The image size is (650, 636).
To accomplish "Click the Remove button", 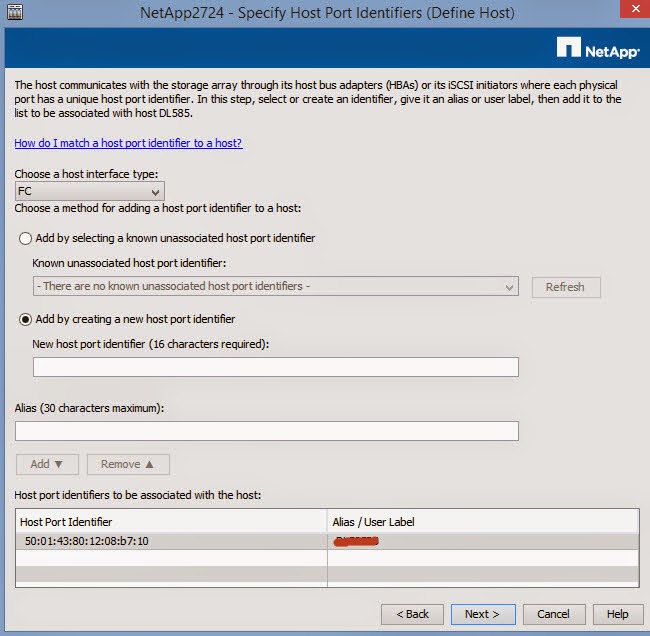I will [128, 464].
